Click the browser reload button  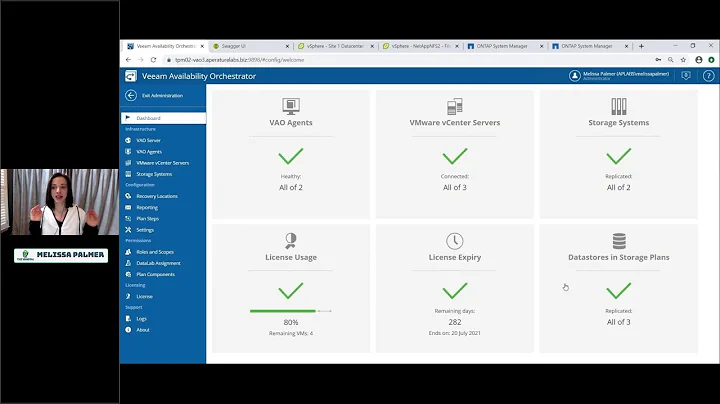[153, 60]
